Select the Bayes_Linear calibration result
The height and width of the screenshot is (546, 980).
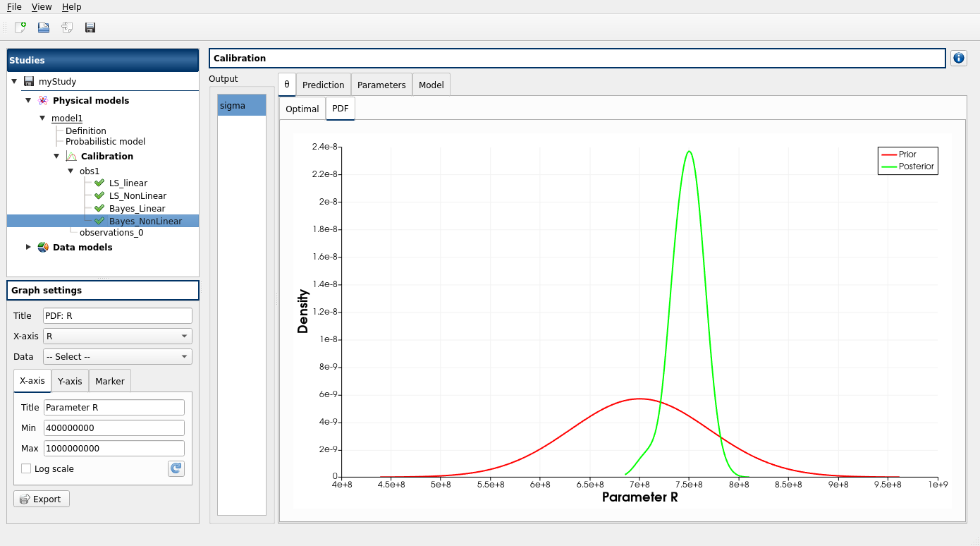pyautogui.click(x=137, y=208)
